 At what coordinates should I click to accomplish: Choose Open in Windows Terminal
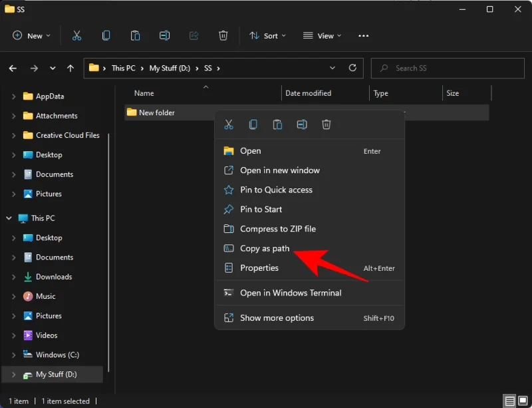click(309, 293)
